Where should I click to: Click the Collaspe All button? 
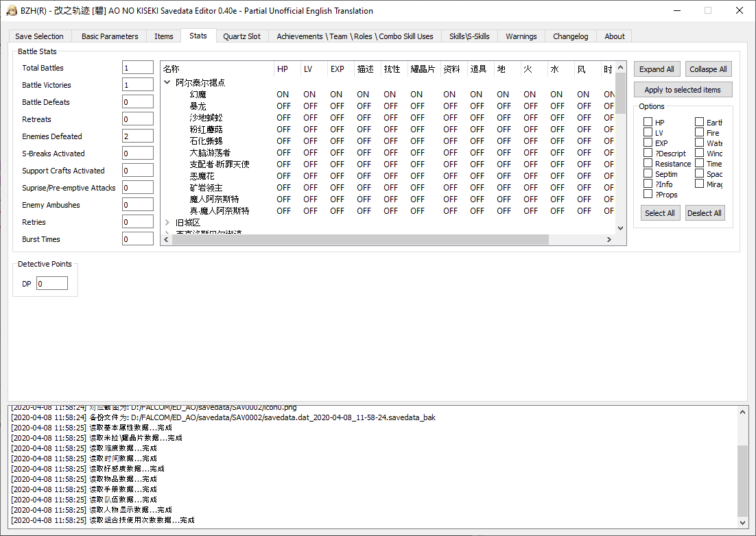click(x=708, y=69)
